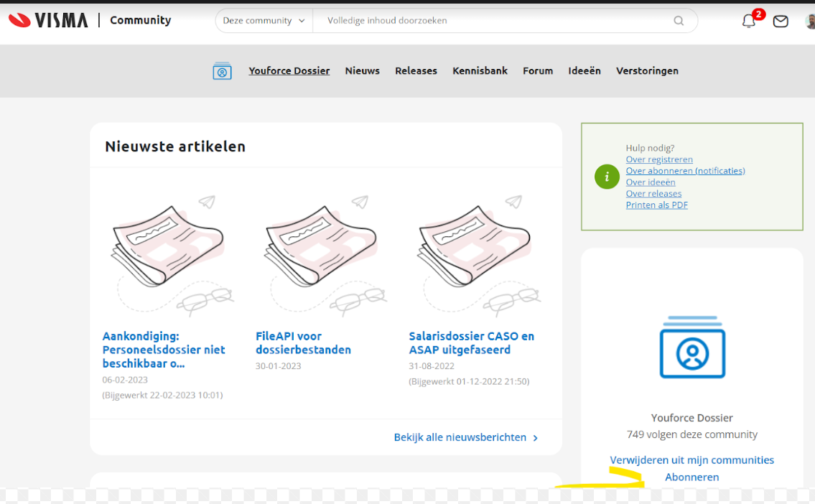Go to the Forum section
The height and width of the screenshot is (504, 815).
coord(538,70)
